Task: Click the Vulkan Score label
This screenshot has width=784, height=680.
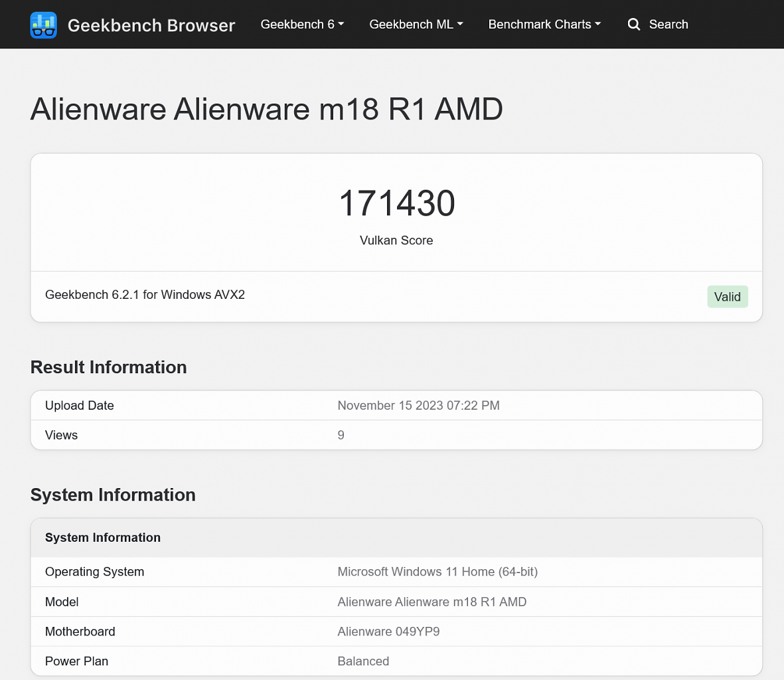Action: pyautogui.click(x=396, y=240)
